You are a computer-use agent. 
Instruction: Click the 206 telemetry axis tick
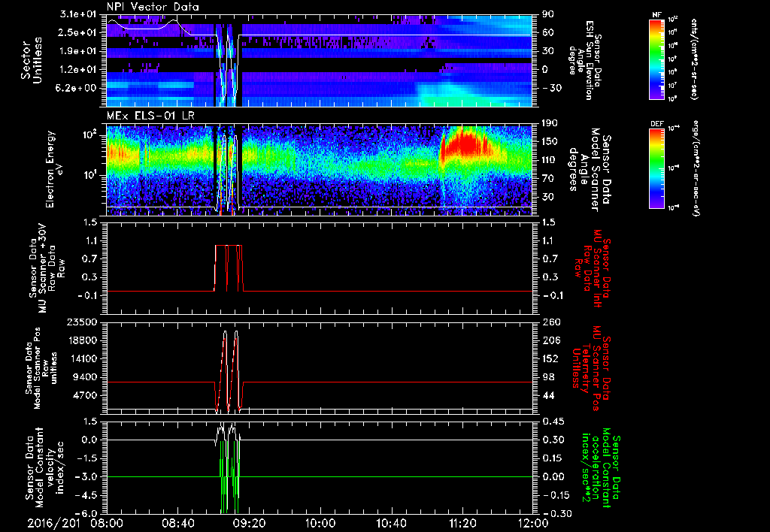pyautogui.click(x=551, y=340)
